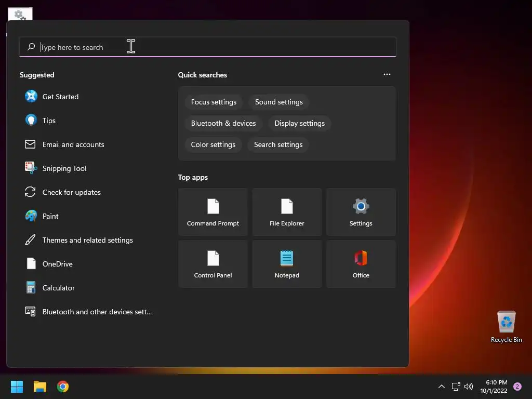The width and height of the screenshot is (532, 399).
Task: Click the Themes brush icon
Action: [x=30, y=240]
